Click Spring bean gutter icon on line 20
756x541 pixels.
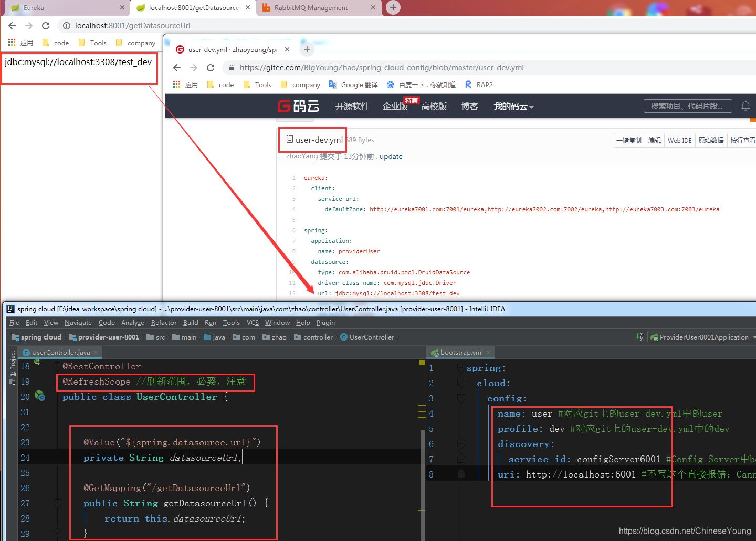(40, 396)
